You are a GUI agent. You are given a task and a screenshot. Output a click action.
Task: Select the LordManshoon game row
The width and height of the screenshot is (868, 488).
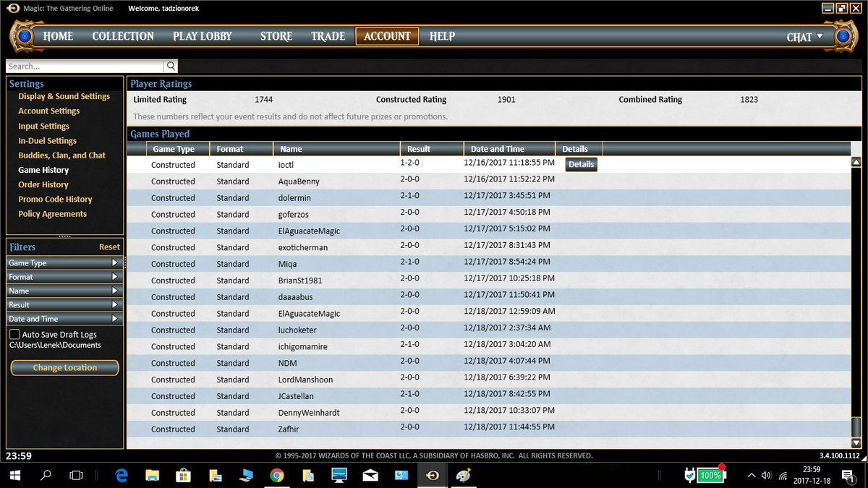[x=489, y=380]
